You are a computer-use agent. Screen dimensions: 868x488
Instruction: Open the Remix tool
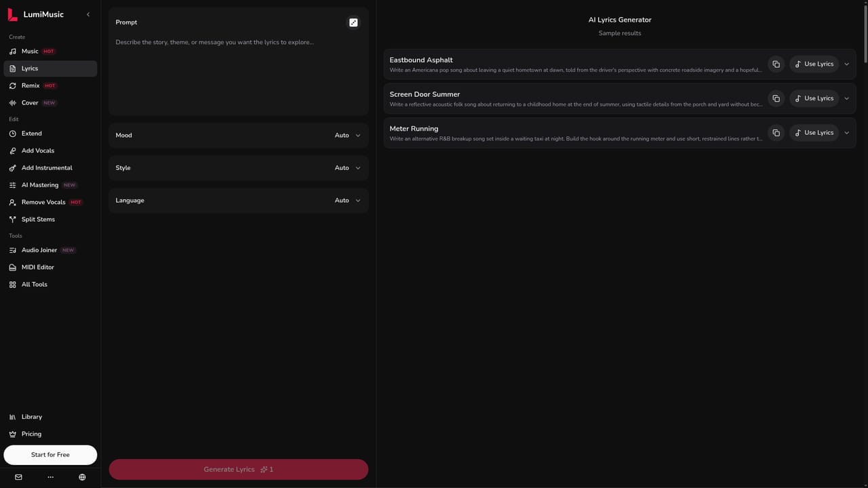[x=50, y=86]
